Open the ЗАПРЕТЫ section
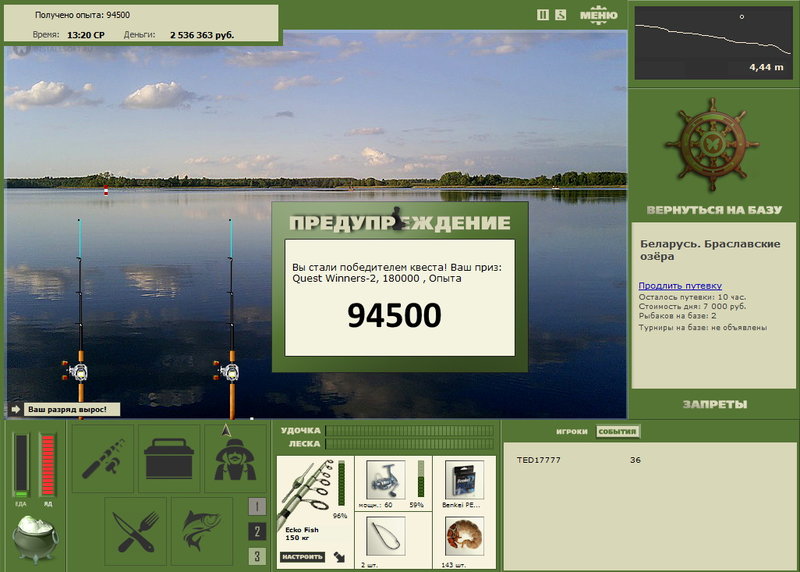 tap(715, 404)
